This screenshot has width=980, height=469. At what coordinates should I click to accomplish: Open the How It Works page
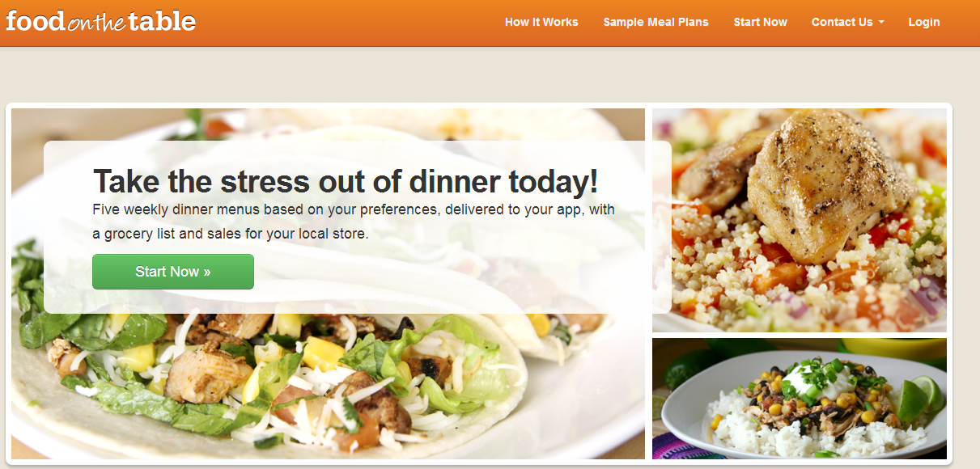[x=541, y=22]
